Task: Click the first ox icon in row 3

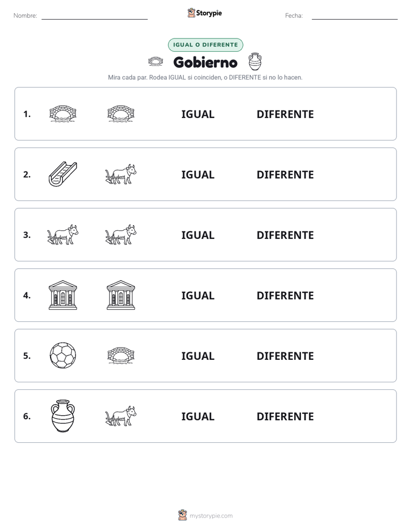Action: (x=63, y=234)
